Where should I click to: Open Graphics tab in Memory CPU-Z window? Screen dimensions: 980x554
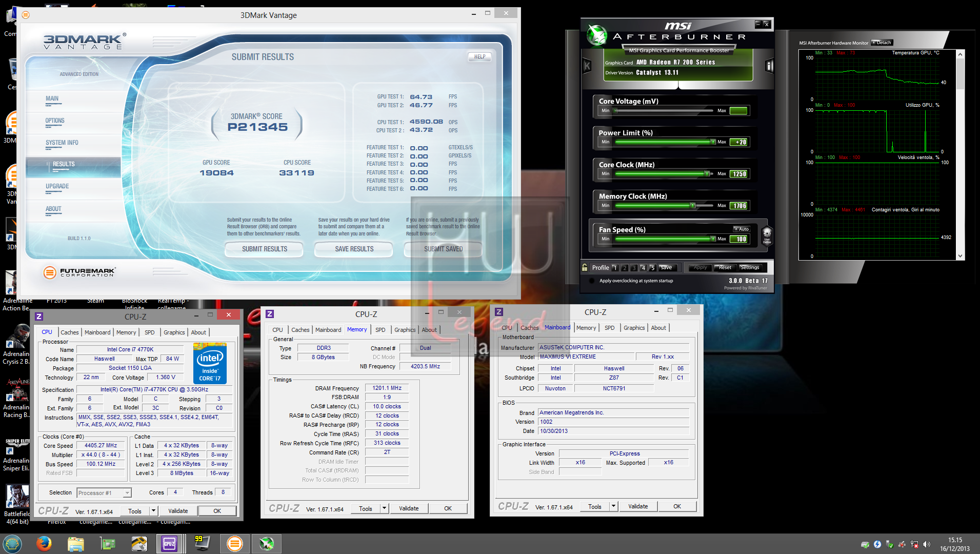[405, 330]
